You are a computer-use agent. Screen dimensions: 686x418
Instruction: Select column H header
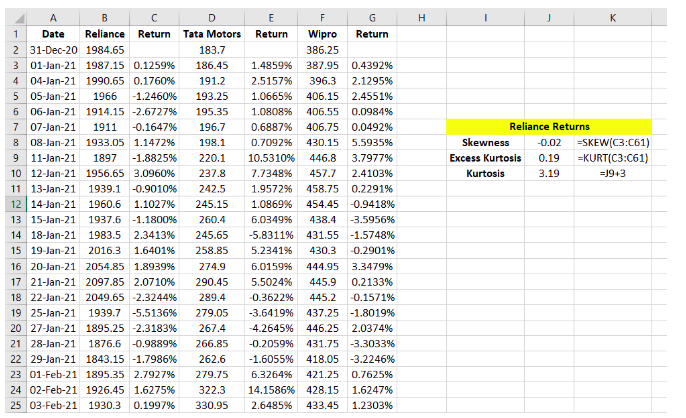coord(421,18)
